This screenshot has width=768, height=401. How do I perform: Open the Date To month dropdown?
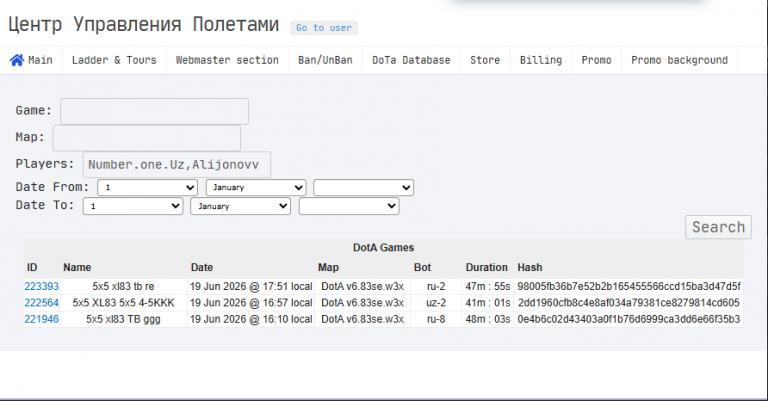coord(240,206)
